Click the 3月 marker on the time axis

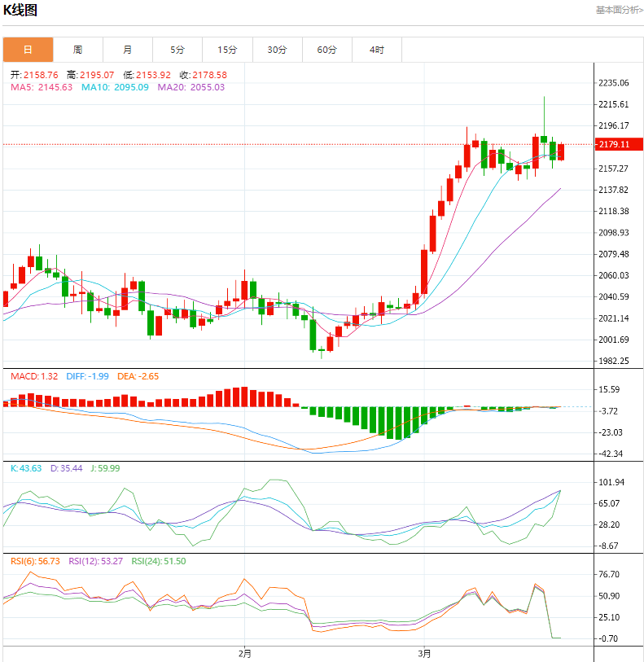(x=424, y=654)
